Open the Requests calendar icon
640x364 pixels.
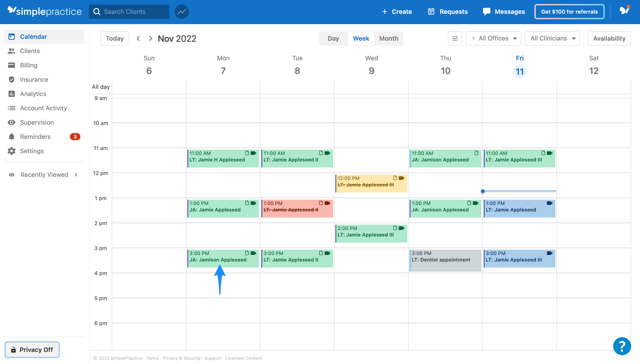pyautogui.click(x=431, y=11)
